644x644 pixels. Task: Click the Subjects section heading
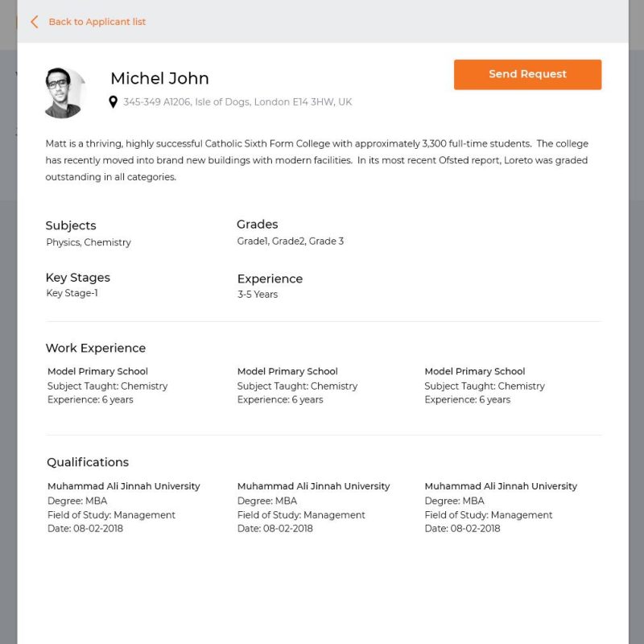point(71,225)
